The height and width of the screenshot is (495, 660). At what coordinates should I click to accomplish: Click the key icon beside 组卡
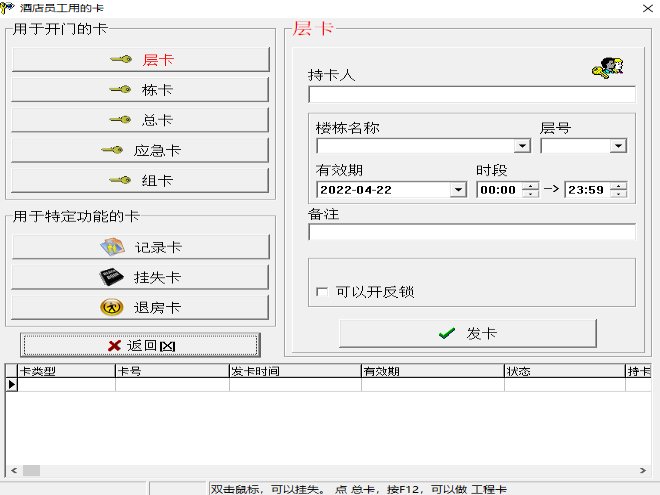pos(121,181)
